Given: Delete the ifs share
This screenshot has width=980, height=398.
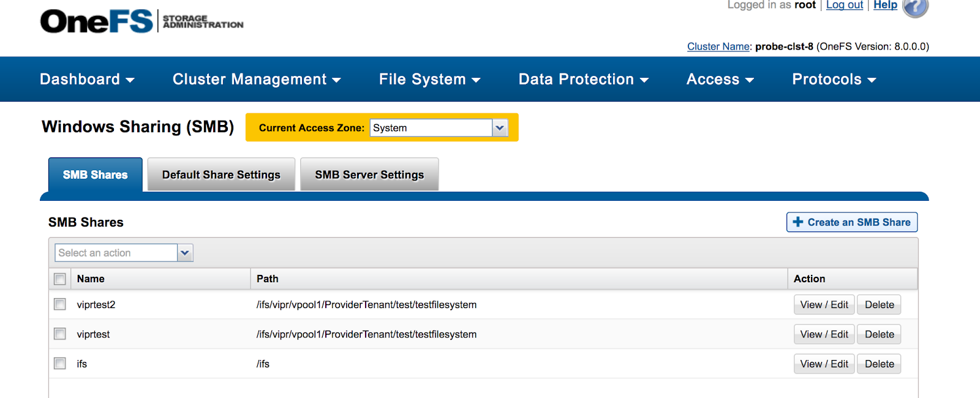Looking at the screenshot, I should click(879, 364).
